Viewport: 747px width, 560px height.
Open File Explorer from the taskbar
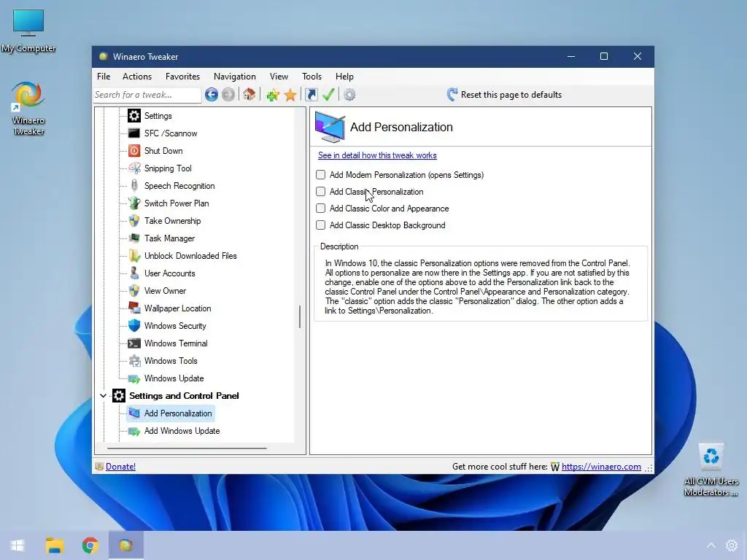55,545
